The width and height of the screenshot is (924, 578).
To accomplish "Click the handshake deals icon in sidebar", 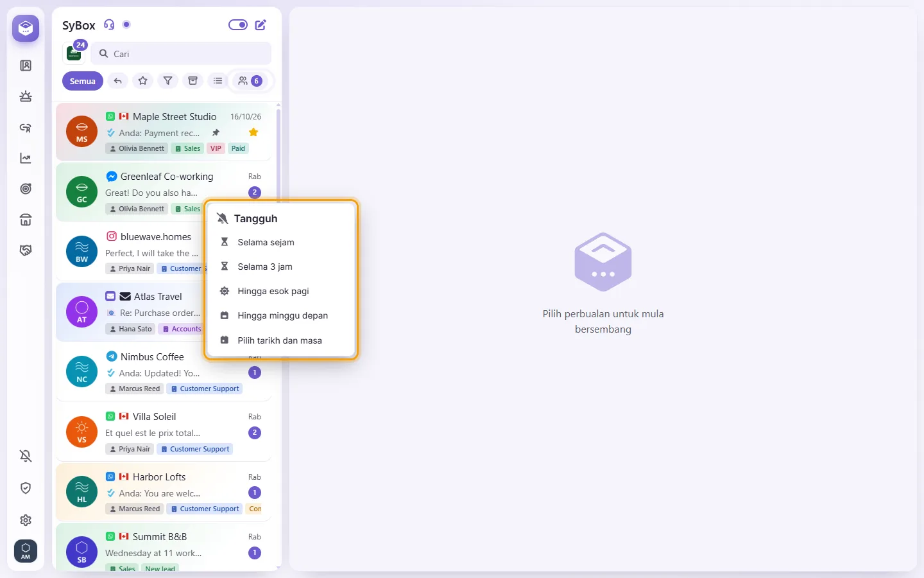I will click(26, 250).
